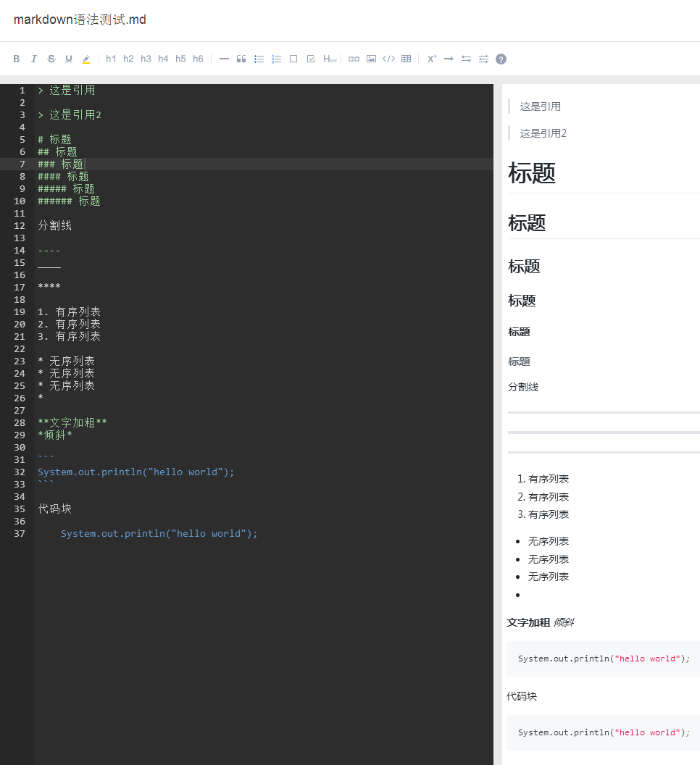This screenshot has width=700, height=765.
Task: Apply superscript formatting
Action: click(431, 59)
